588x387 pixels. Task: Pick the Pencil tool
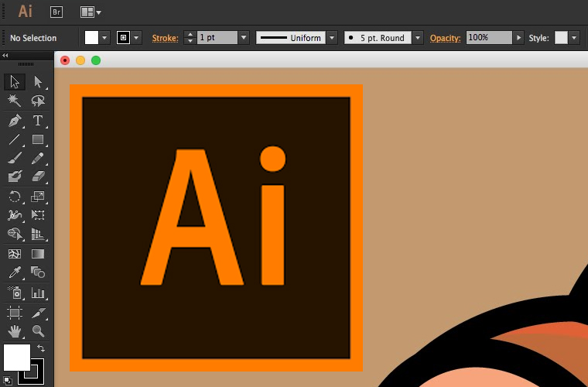click(38, 158)
